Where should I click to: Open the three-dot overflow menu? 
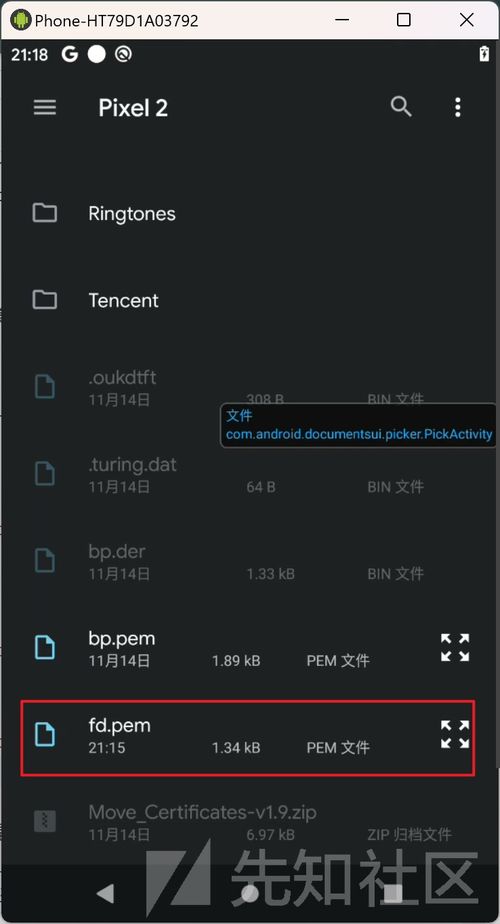pos(458,107)
